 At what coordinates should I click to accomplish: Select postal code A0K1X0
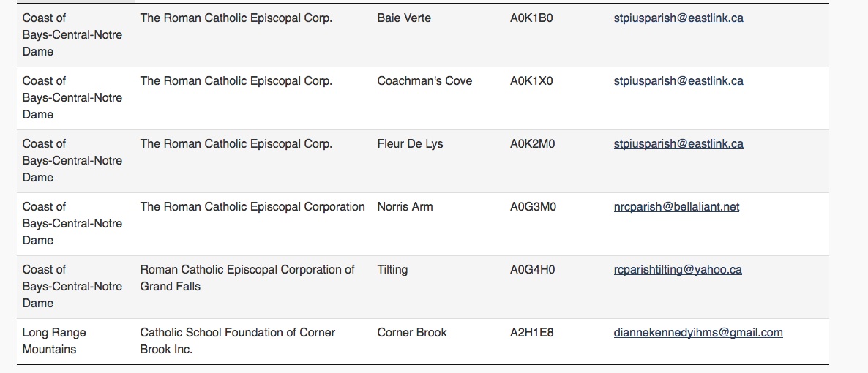pyautogui.click(x=531, y=81)
